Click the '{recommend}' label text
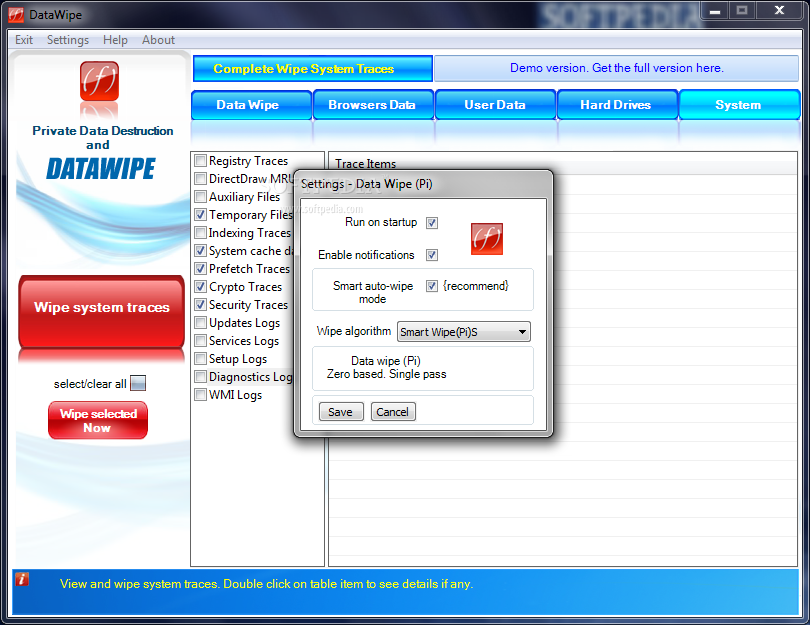The height and width of the screenshot is (625, 810). pyautogui.click(x=476, y=286)
